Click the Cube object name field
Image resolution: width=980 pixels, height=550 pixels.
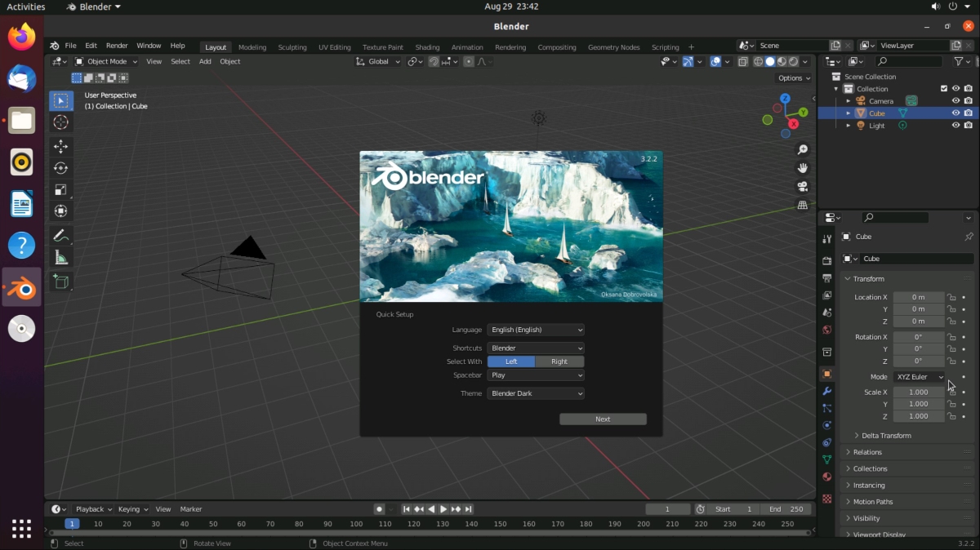coord(917,259)
